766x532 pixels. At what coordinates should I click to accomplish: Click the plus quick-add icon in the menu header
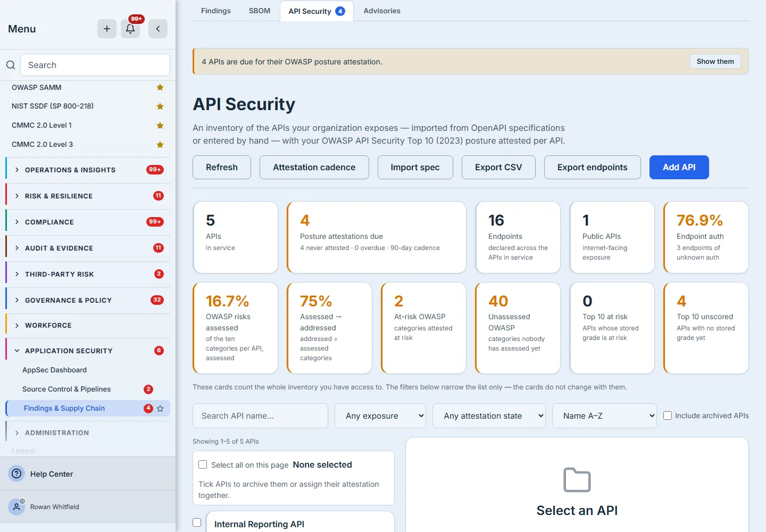107,29
